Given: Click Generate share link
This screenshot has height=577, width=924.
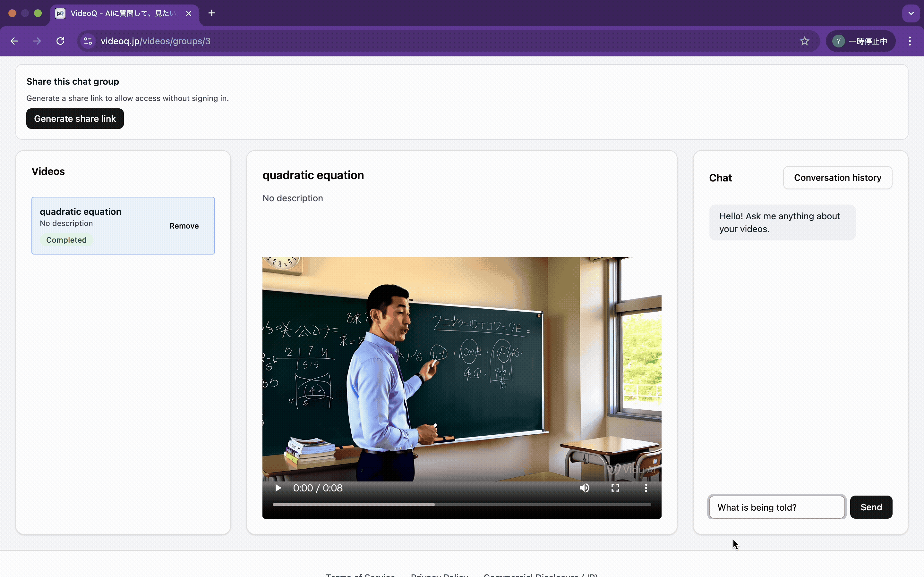Looking at the screenshot, I should click(x=75, y=119).
